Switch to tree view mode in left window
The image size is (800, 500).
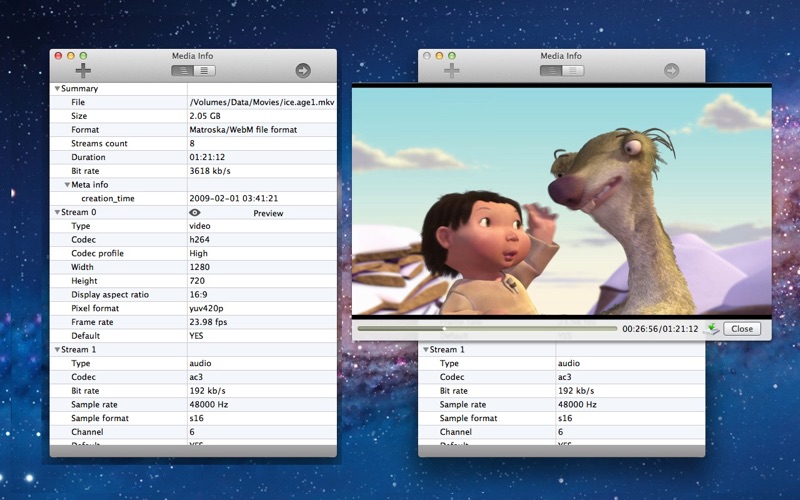click(x=182, y=71)
